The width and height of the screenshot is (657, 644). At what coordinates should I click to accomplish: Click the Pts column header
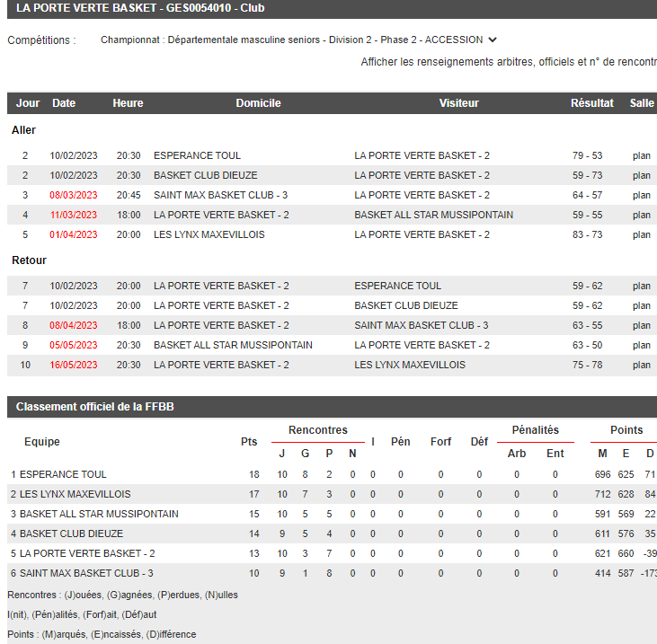[249, 442]
